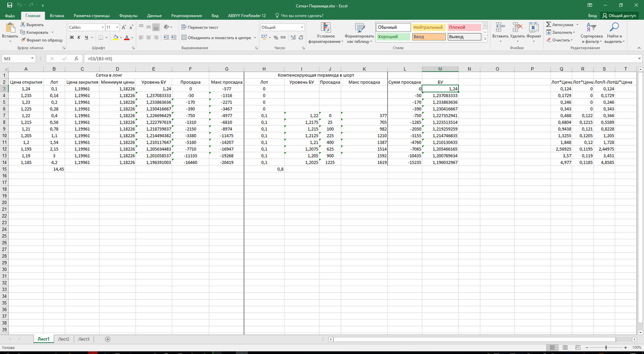Open Условное форматирование menu
Screen dimensions: 644x354
click(325, 33)
